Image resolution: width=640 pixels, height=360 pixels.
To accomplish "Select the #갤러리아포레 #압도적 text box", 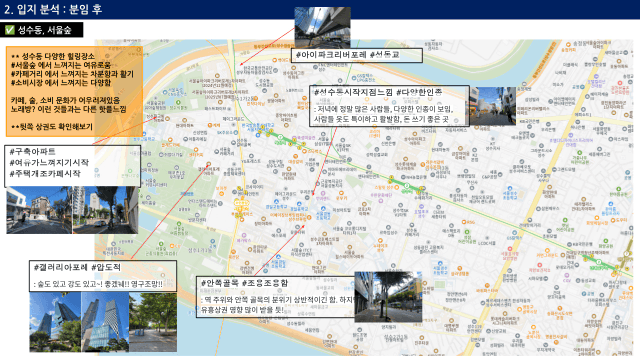I will (103, 276).
